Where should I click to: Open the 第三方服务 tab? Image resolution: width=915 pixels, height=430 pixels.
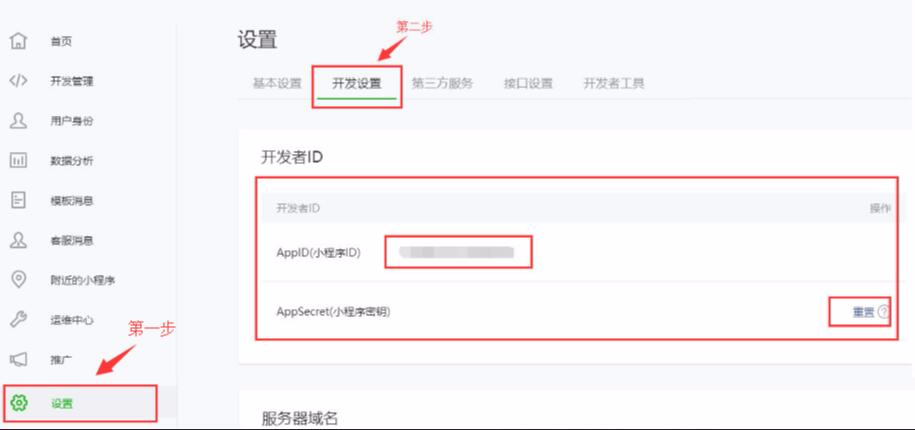point(442,83)
